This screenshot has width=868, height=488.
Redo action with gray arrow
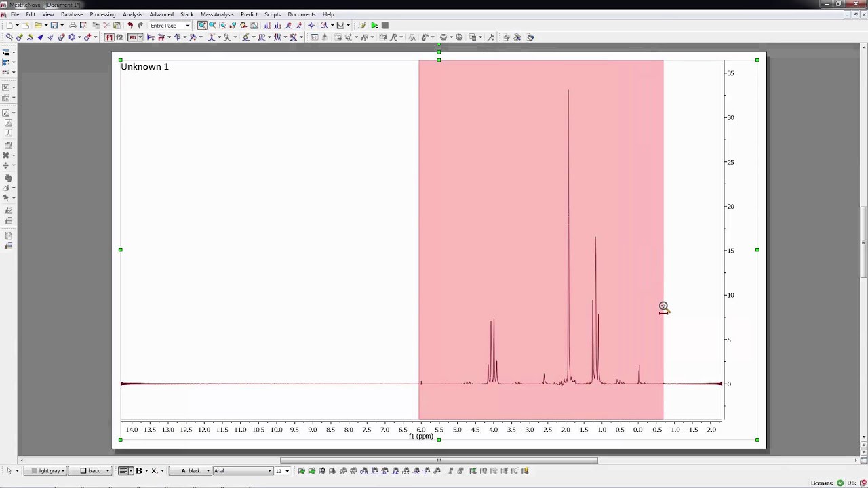click(x=140, y=26)
